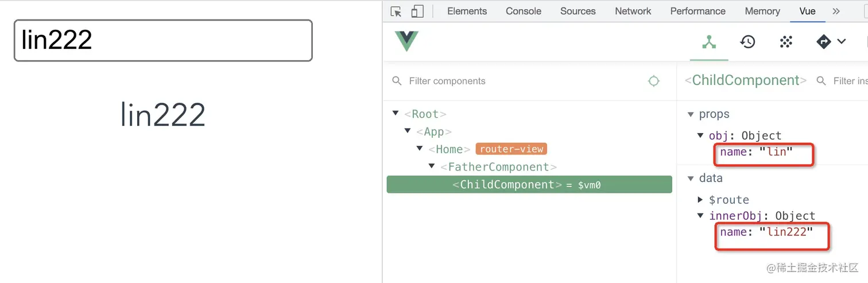
Task: Toggle the device toolbar icon
Action: [417, 11]
